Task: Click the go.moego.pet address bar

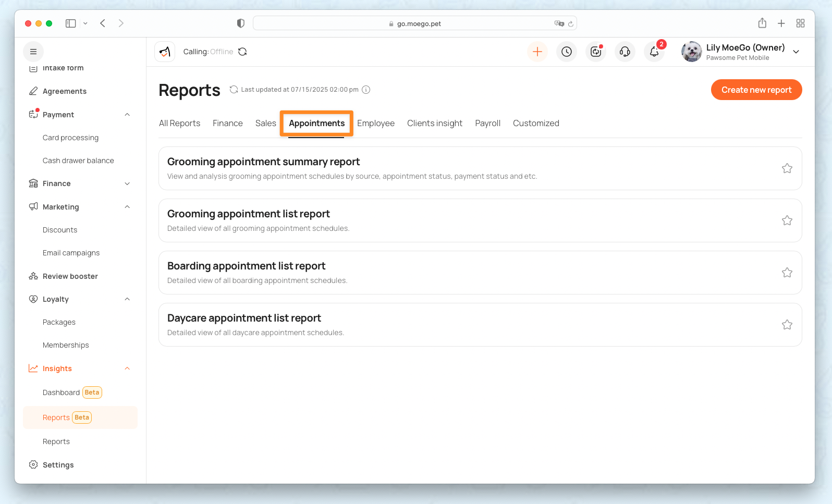Action: click(415, 23)
